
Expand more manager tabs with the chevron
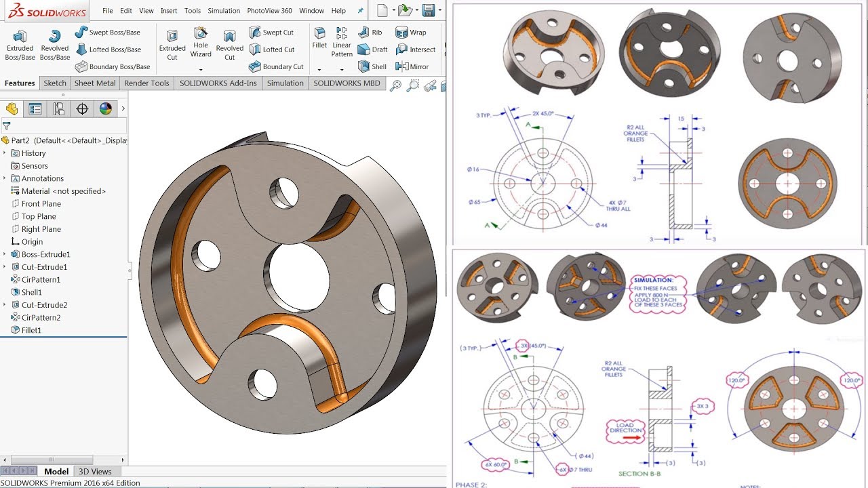[x=123, y=108]
